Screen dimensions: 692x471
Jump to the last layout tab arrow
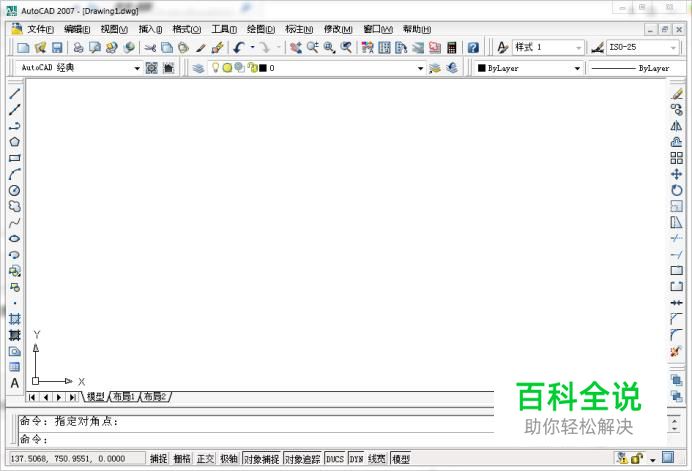pos(72,397)
